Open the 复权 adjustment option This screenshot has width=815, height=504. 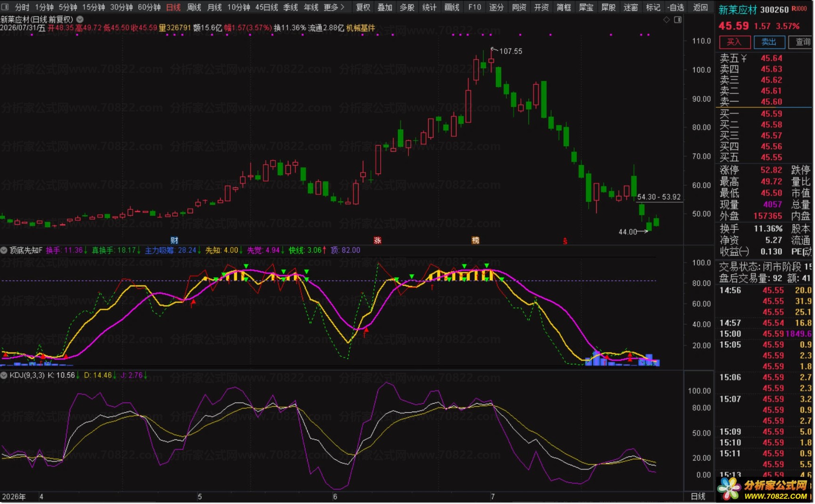click(363, 7)
